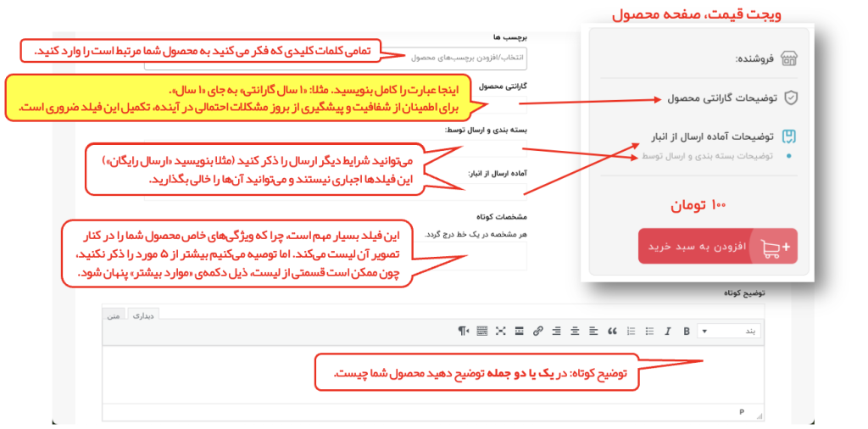Click the 'فروشنده' store icon

788,58
